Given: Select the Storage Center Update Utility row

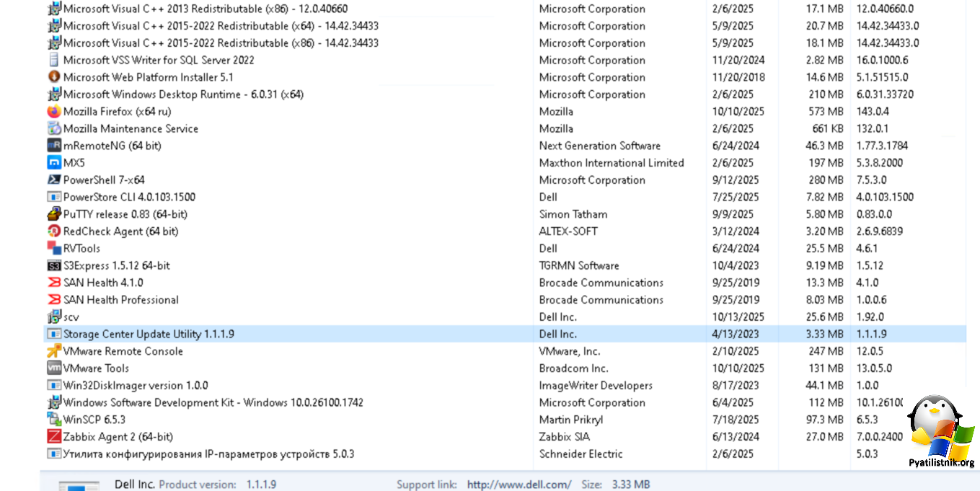Looking at the screenshot, I should [149, 334].
